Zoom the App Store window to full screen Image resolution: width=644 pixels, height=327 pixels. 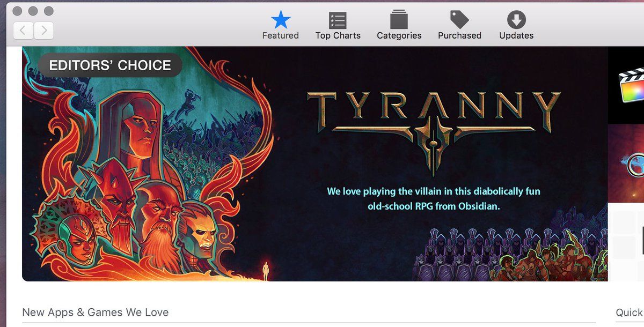click(49, 11)
